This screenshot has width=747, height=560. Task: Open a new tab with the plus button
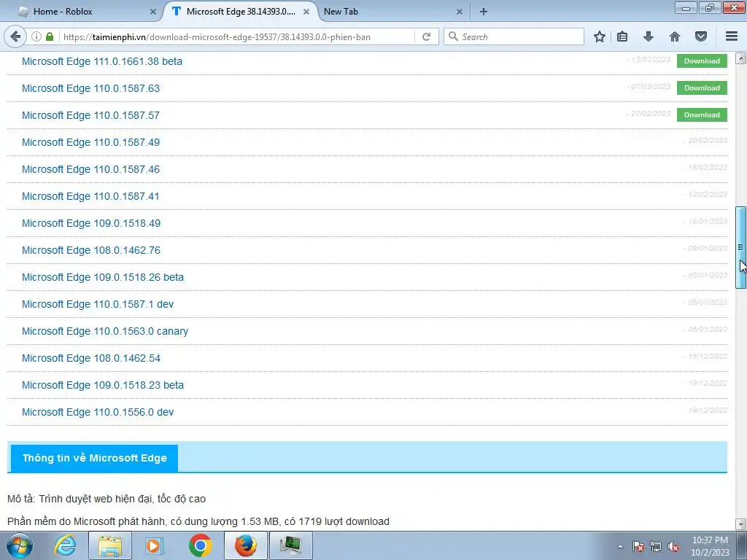click(483, 12)
